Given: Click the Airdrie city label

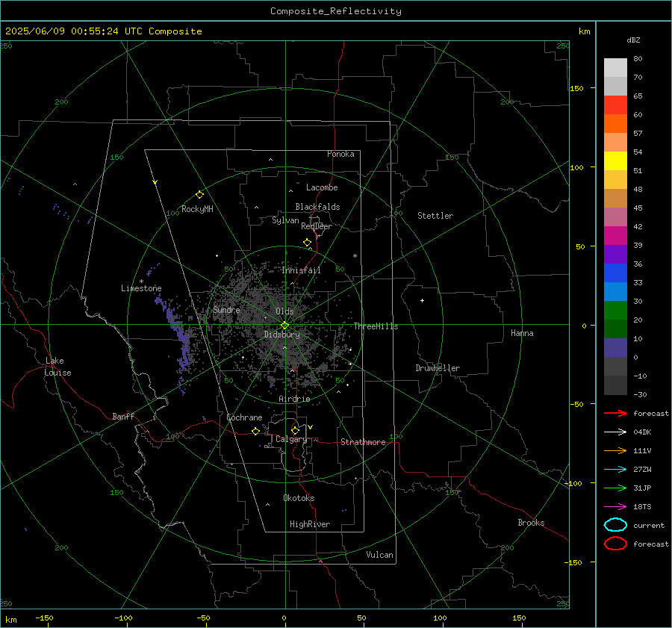Looking at the screenshot, I should pyautogui.click(x=294, y=399).
